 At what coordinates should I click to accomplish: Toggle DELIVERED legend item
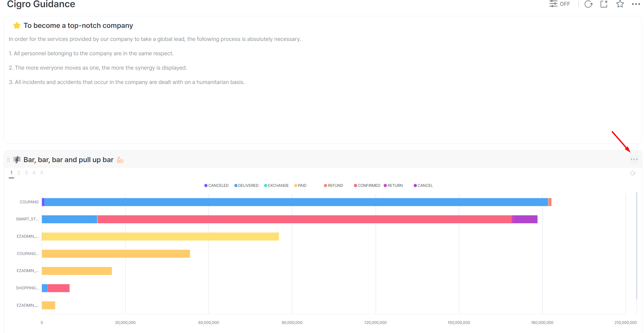pos(248,186)
